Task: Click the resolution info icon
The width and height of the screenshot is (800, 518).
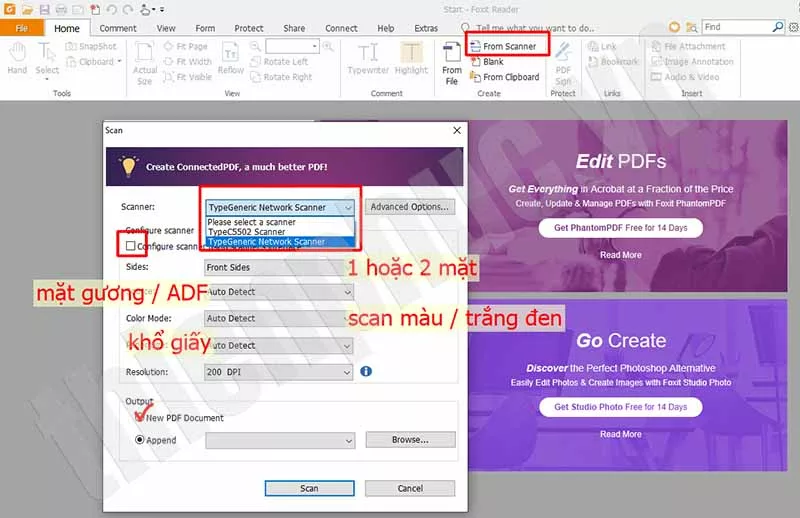Action: pos(366,371)
